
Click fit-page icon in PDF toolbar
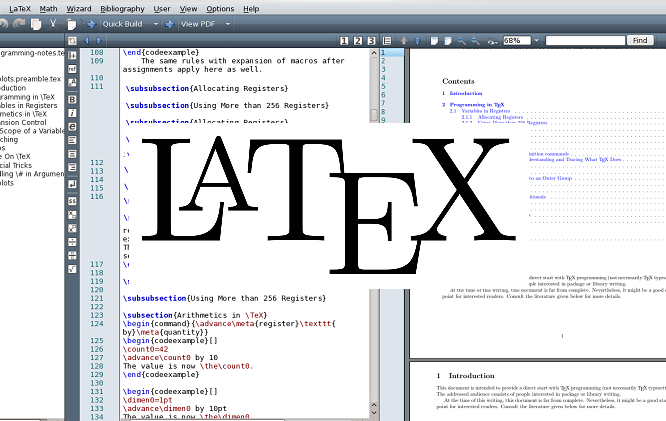click(x=448, y=41)
